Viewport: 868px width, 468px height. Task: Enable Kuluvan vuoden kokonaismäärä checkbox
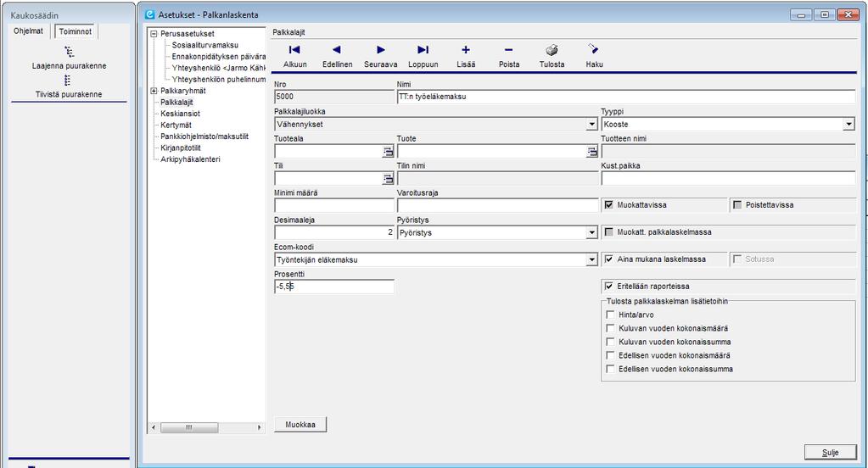[611, 328]
